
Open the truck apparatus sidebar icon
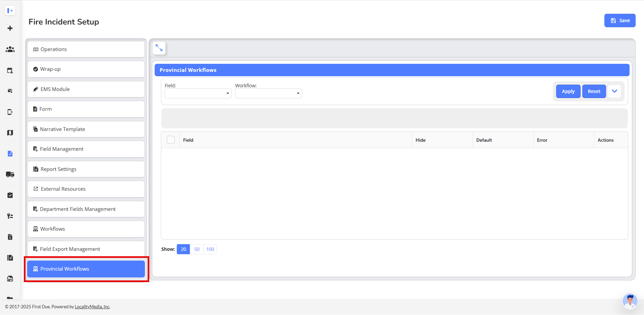click(x=10, y=174)
